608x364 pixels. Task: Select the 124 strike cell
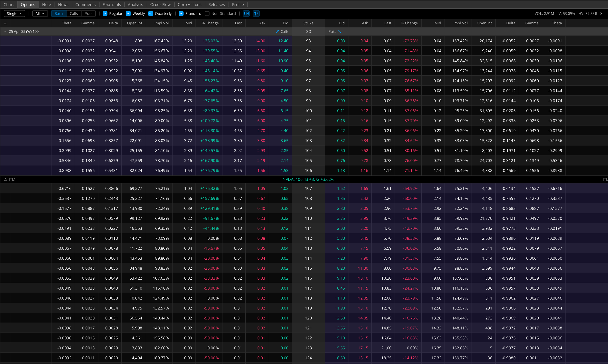coord(308,358)
